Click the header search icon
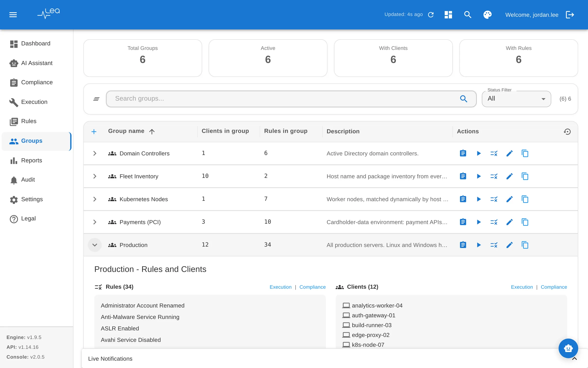The width and height of the screenshot is (588, 368). point(468,15)
